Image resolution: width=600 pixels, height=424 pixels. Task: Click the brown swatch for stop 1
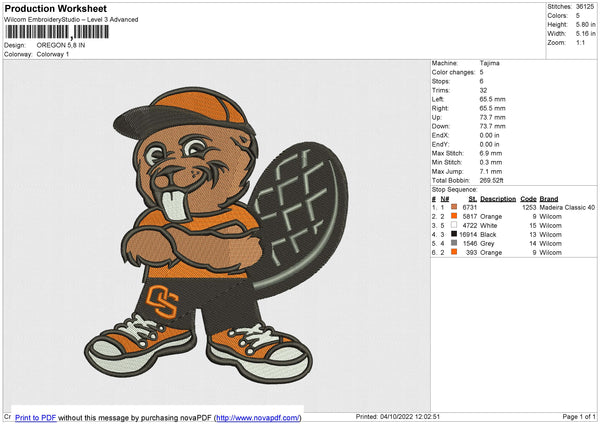[x=455, y=207]
